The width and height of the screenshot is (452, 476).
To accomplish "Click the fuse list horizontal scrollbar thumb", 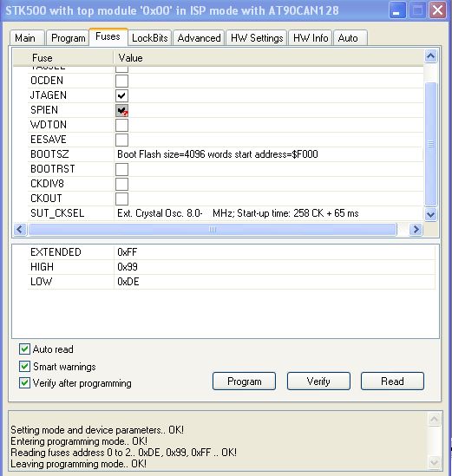I will coord(213,229).
